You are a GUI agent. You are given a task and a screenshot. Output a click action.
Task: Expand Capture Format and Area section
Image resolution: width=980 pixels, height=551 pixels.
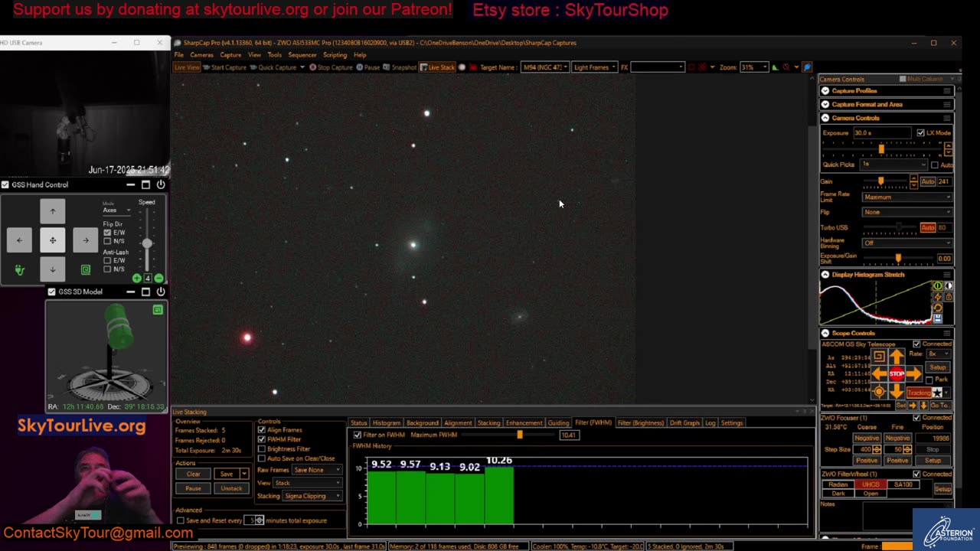click(x=825, y=104)
